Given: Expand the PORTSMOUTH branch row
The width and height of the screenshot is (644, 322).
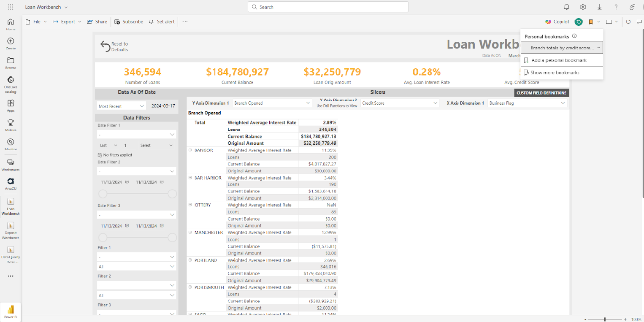Looking at the screenshot, I should [190, 287].
